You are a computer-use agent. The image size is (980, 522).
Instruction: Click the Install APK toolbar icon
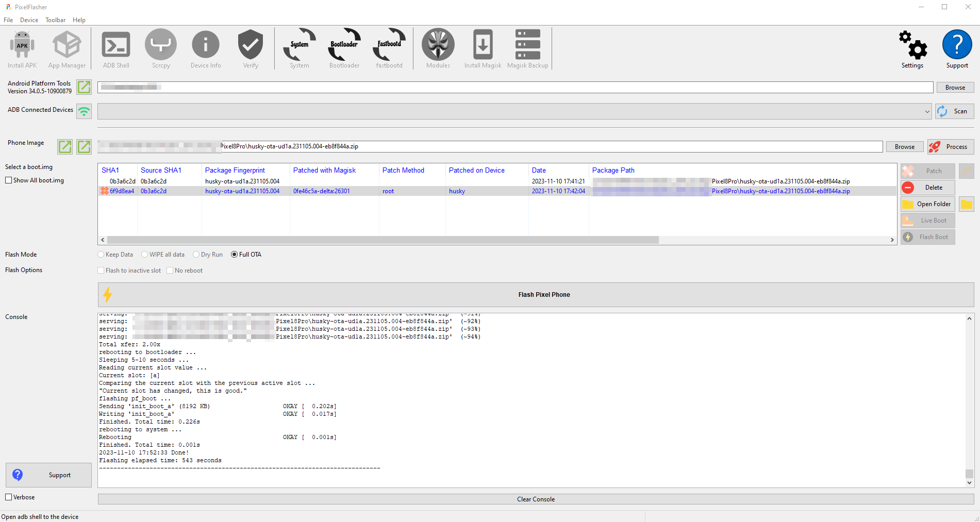(x=22, y=48)
